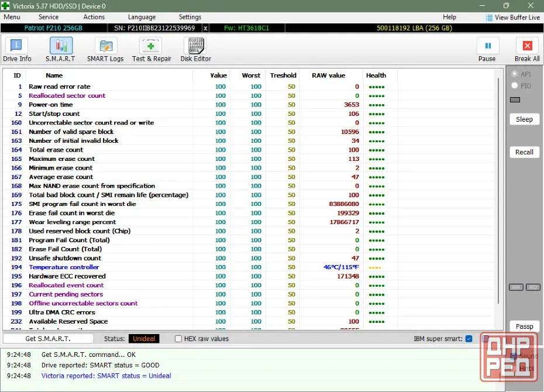Click the SMART table vertical scrollbar
Screen dimensions: 544x392
pyautogui.click(x=499, y=191)
